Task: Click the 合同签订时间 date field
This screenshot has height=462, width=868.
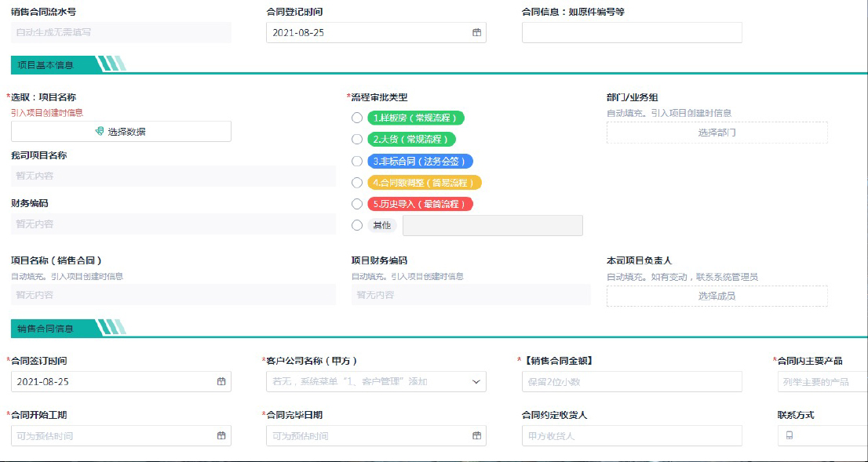Action: pos(121,382)
